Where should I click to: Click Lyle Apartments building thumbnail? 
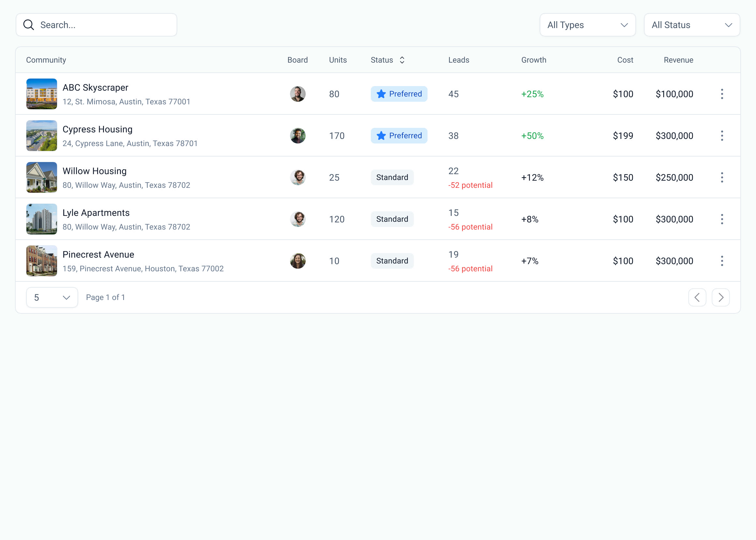(41, 219)
